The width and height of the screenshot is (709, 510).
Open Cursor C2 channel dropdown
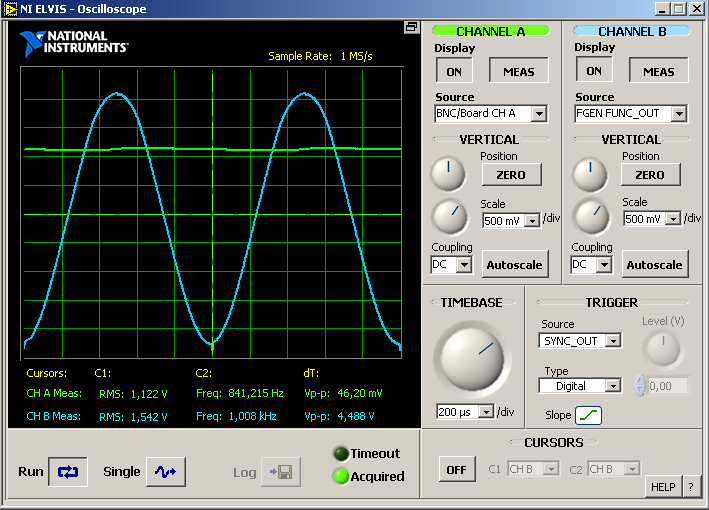[614, 469]
